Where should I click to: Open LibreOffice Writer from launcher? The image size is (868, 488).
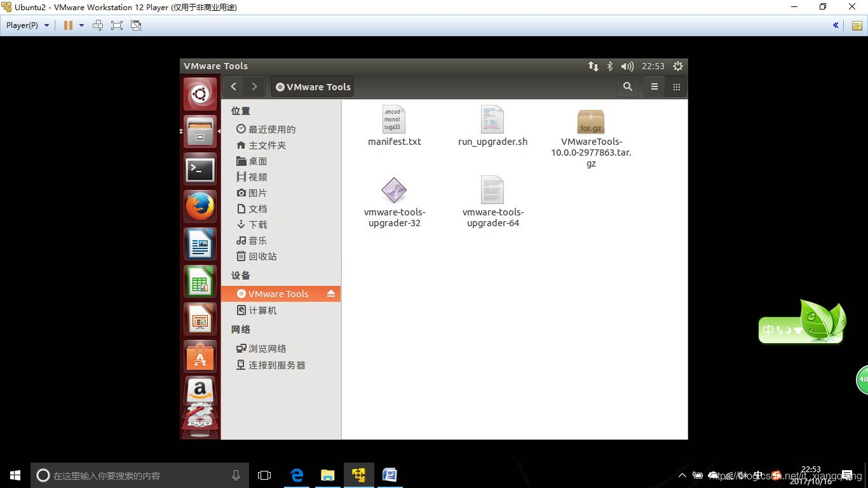tap(200, 244)
